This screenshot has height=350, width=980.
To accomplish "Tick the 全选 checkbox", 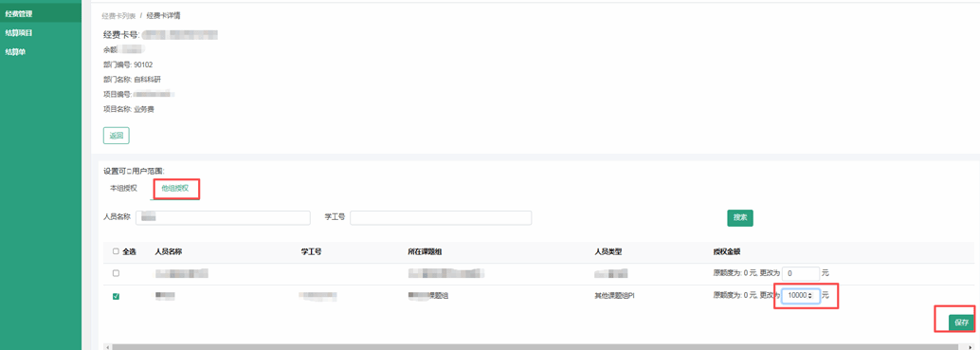I will [116, 251].
